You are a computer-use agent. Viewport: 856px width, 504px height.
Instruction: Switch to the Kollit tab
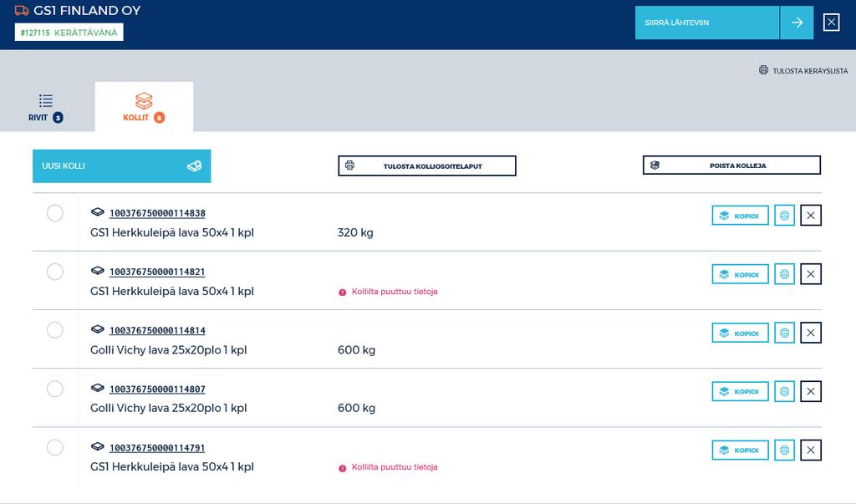tap(144, 107)
